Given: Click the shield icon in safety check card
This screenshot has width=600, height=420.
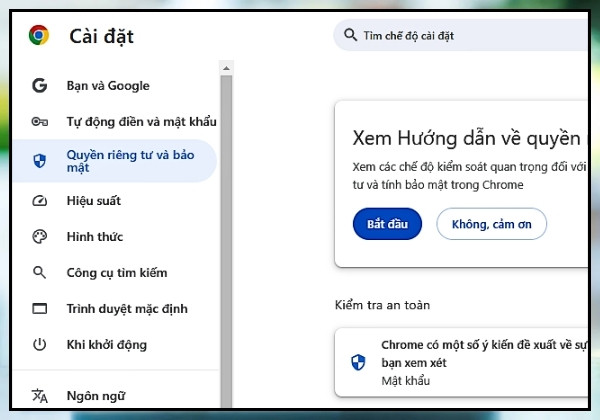Looking at the screenshot, I should [x=358, y=362].
